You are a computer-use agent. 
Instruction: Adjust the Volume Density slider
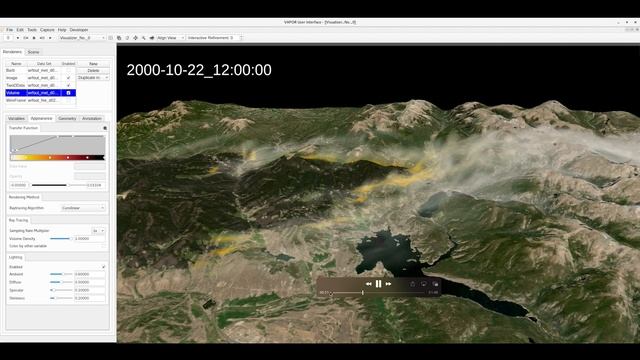tap(61, 239)
